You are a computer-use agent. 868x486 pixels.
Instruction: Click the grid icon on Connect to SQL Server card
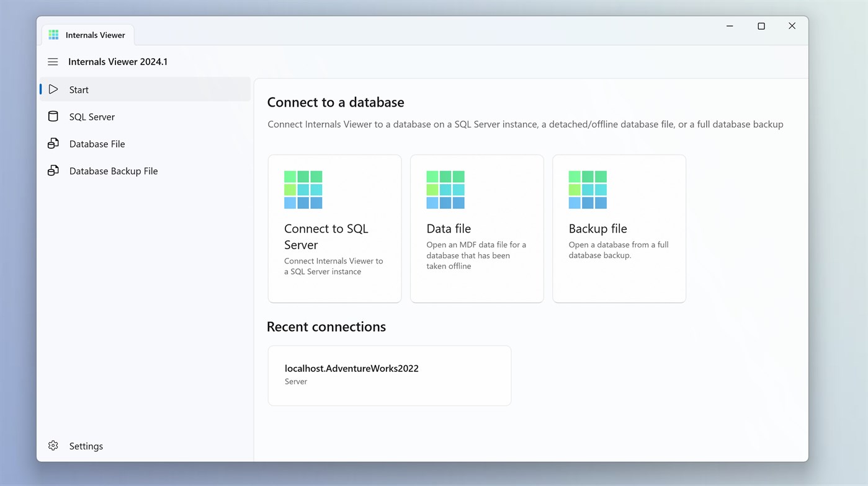coord(303,190)
